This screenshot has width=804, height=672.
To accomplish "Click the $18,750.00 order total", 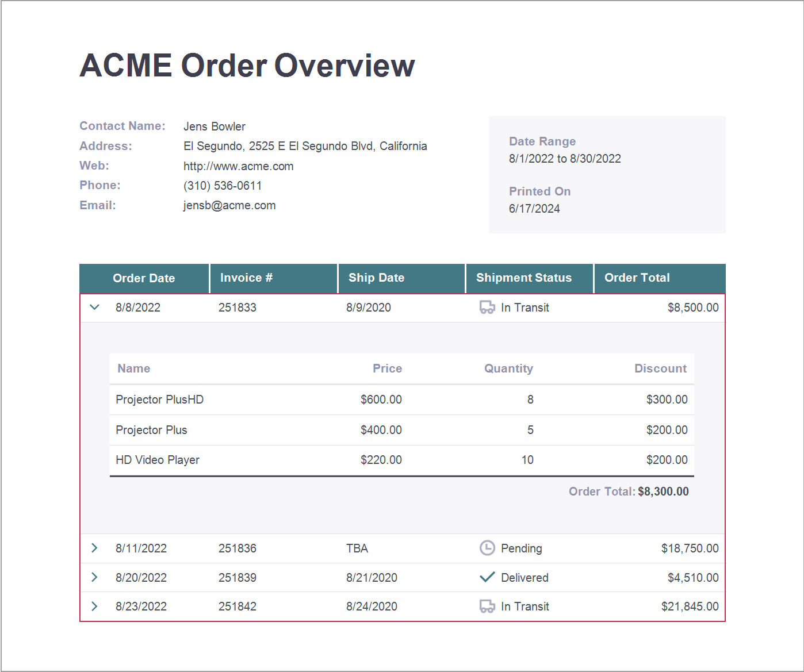I will (690, 548).
